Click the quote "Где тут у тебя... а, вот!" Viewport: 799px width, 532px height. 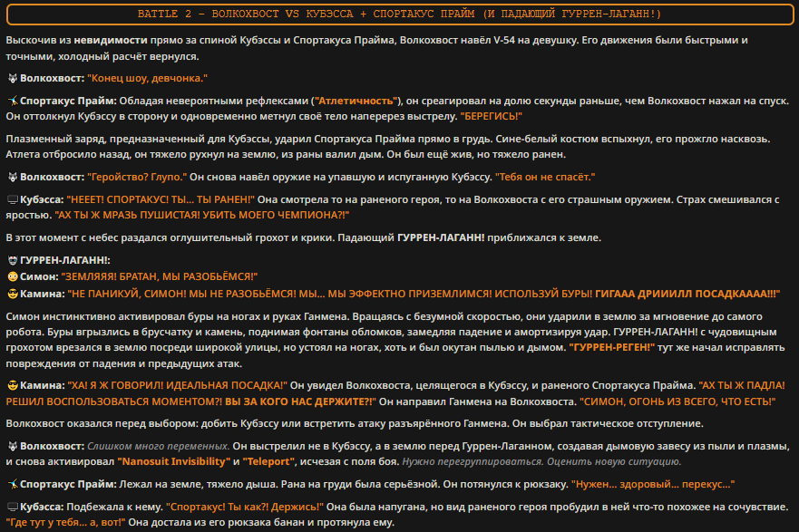65,522
